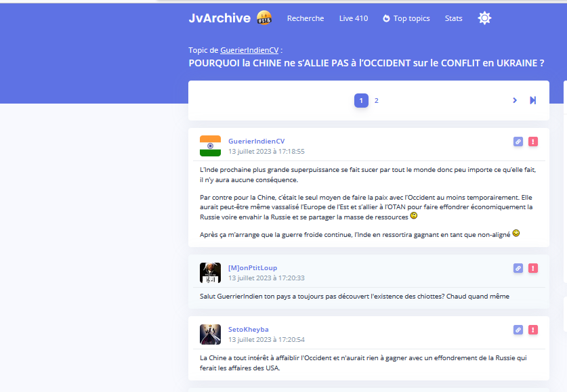This screenshot has width=567, height=392.
Task: Open the Recherche menu item
Action: (306, 18)
